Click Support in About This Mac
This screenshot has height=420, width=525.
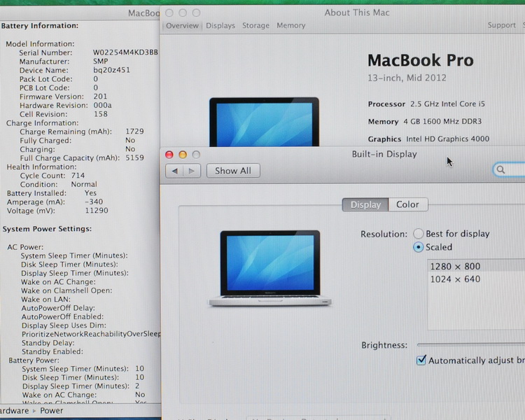[502, 25]
